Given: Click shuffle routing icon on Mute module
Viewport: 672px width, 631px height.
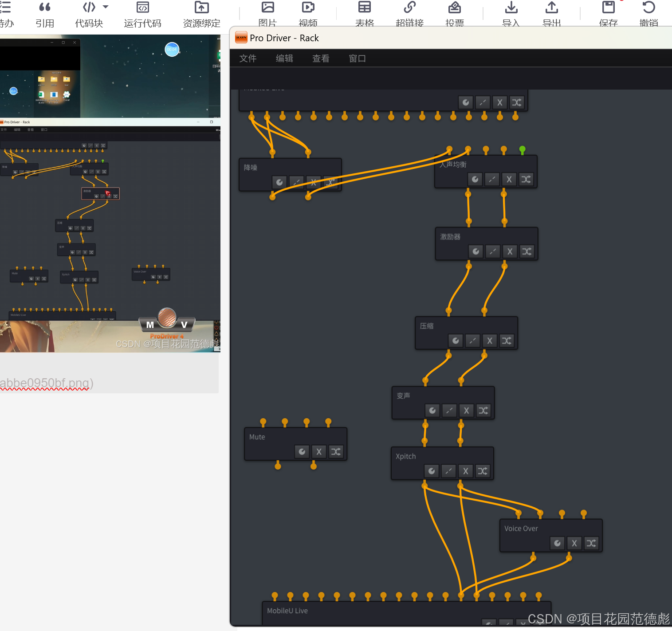Looking at the screenshot, I should click(336, 451).
